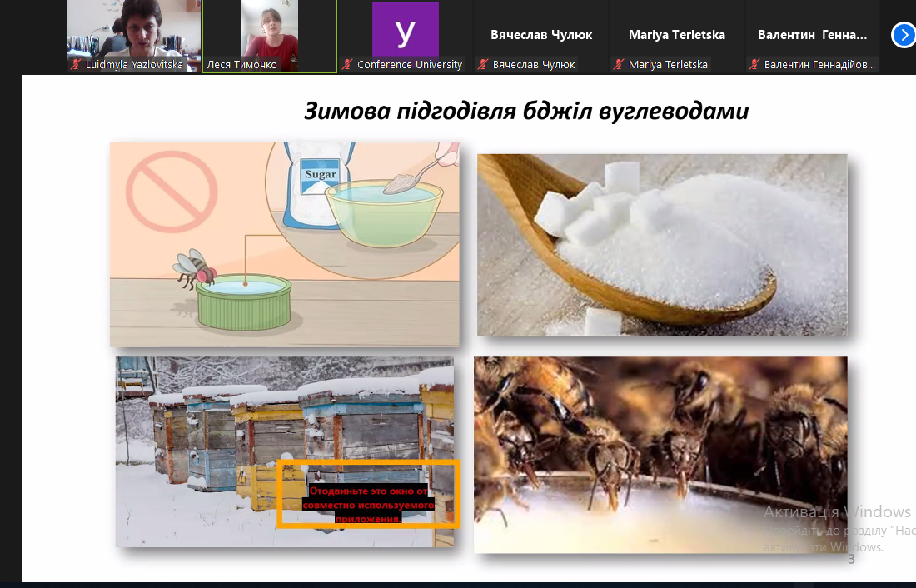Click the Леся Тимочко name label
This screenshot has width=916, height=588.
(x=241, y=64)
